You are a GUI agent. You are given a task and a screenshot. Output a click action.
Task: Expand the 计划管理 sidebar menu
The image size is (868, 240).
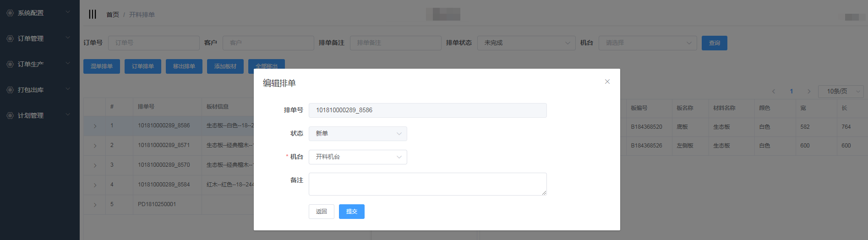click(68, 115)
